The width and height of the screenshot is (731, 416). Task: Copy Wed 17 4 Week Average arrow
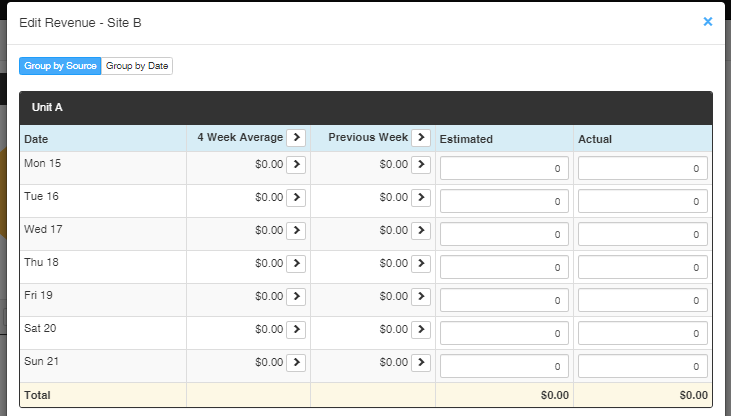pos(296,231)
